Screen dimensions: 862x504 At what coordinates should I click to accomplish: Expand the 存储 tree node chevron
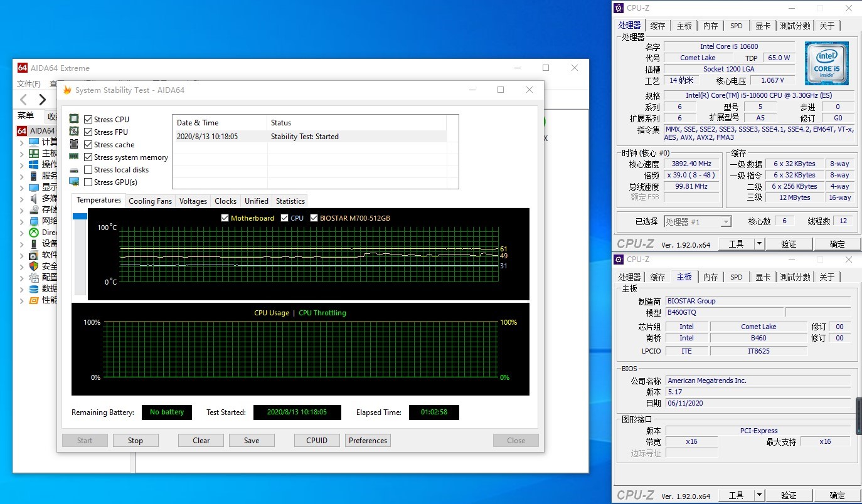(x=22, y=210)
